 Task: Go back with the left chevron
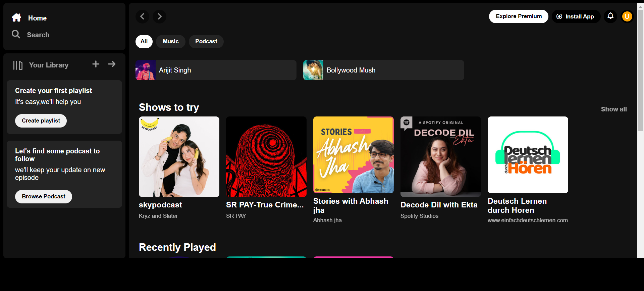coord(142,16)
